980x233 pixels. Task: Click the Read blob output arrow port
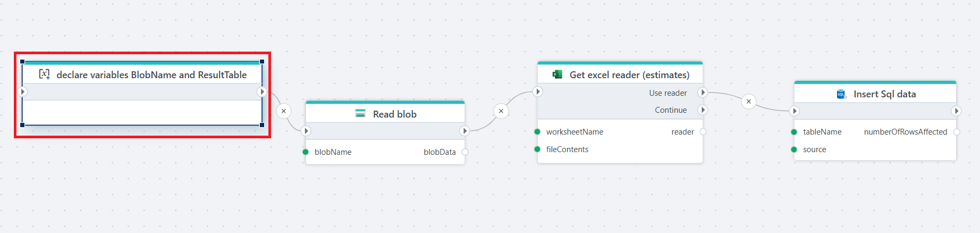pyautogui.click(x=464, y=131)
